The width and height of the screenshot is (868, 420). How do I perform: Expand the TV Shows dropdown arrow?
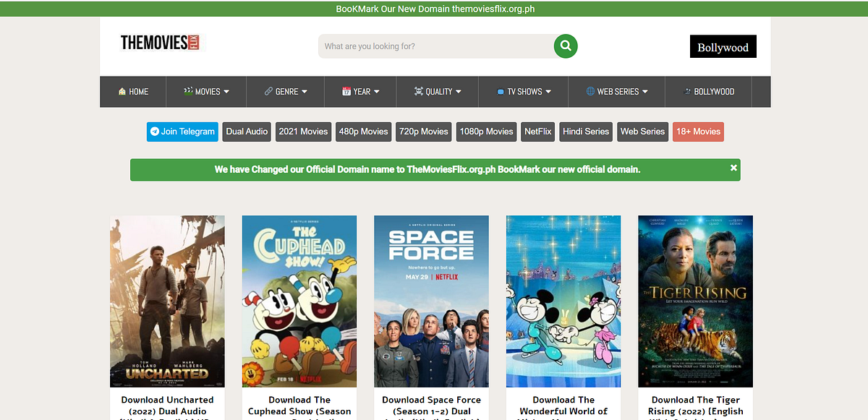[x=548, y=92]
